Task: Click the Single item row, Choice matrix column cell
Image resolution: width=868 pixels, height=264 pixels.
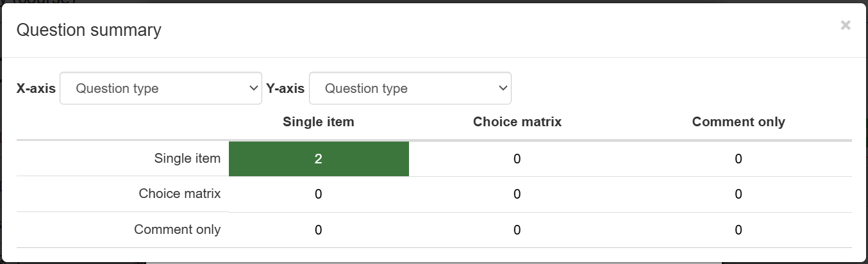Action: click(517, 159)
